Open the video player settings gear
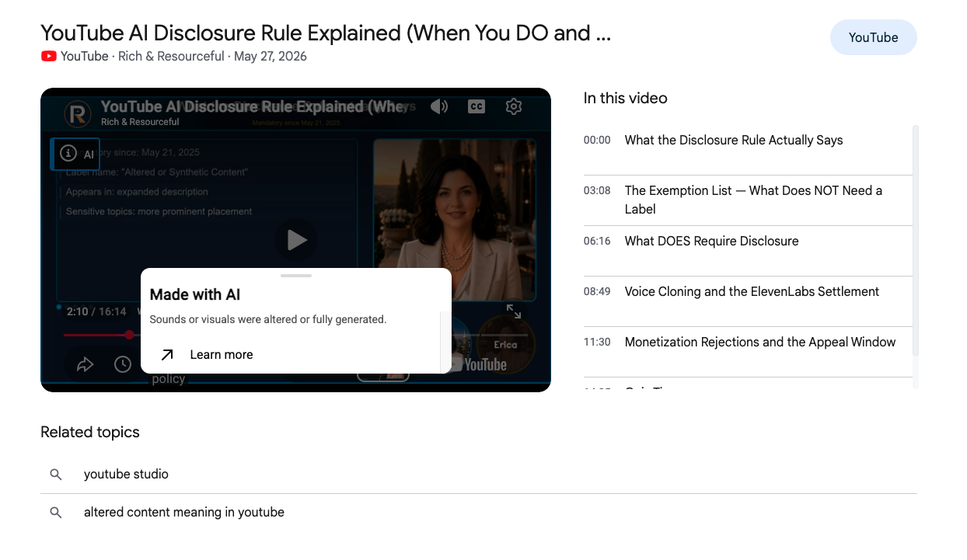 [513, 106]
